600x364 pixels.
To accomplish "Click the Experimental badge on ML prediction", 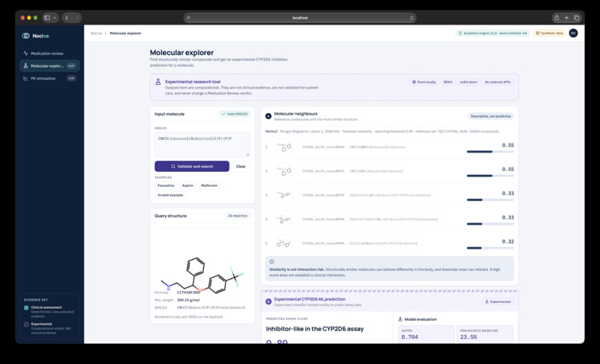I will [x=498, y=301].
